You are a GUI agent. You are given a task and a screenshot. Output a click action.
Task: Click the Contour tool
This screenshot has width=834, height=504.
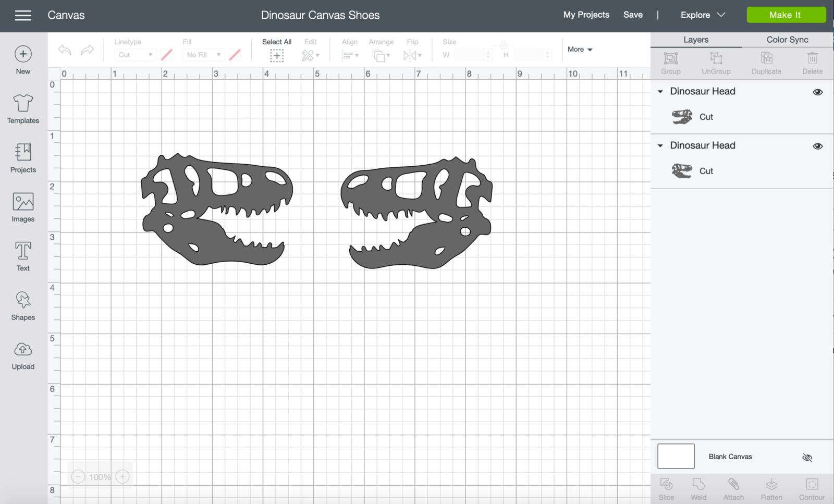pyautogui.click(x=812, y=489)
